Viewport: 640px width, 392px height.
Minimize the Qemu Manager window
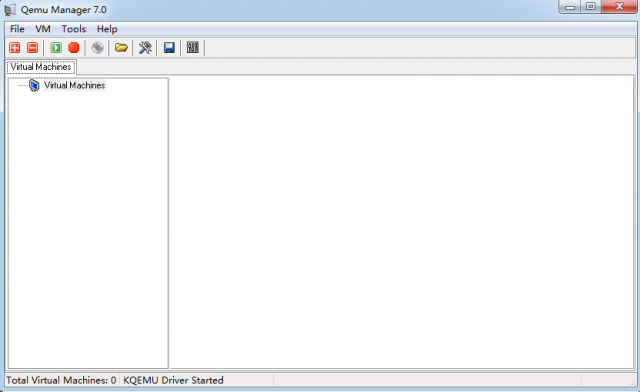click(x=570, y=7)
